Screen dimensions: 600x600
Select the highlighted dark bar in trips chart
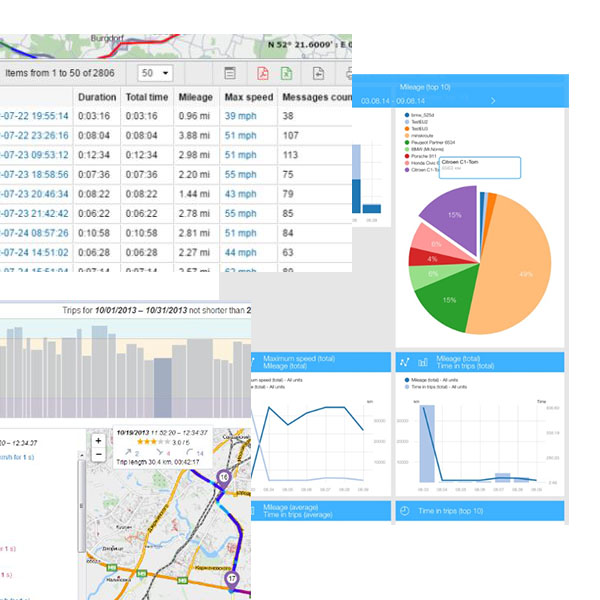tap(163, 388)
